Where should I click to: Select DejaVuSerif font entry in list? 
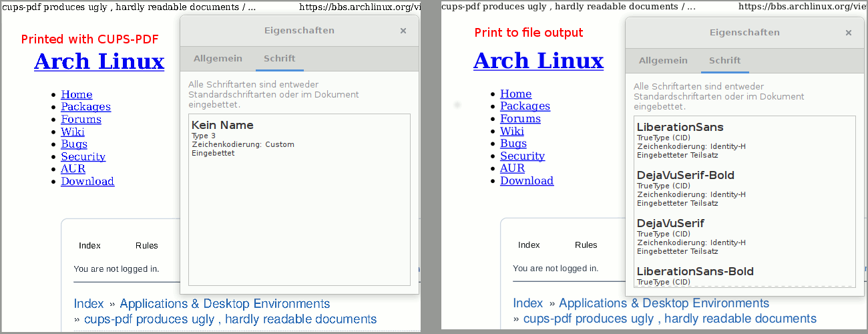744,236
